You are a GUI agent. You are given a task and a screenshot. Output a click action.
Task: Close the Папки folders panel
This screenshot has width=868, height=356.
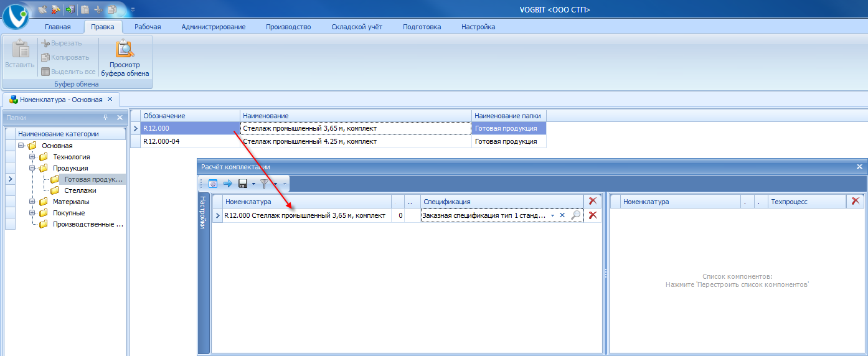coord(120,118)
